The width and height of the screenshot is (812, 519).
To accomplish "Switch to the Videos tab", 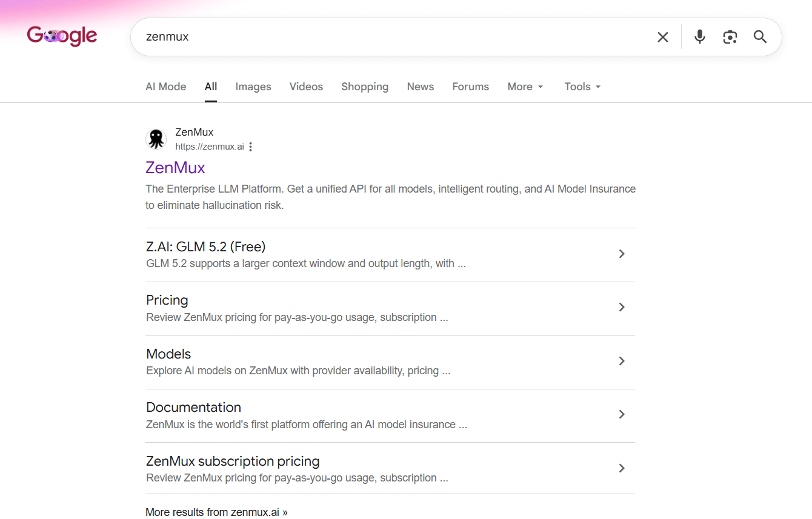I will 306,87.
